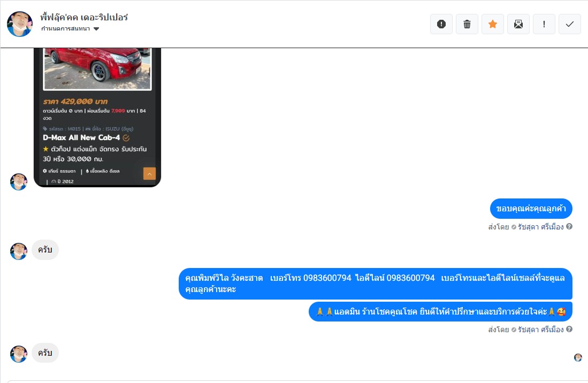The height and width of the screenshot is (383, 588).
Task: Mark conversation done with checkmark icon
Action: pos(570,25)
